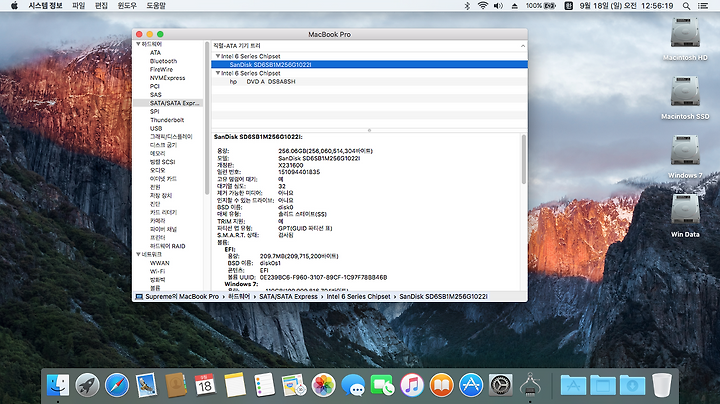
Task: Click sort chevron in device tree header
Action: 523,46
